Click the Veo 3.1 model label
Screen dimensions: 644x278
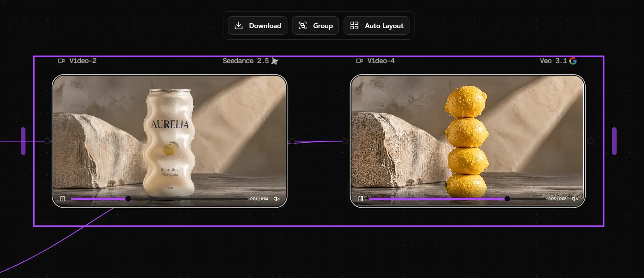[553, 61]
